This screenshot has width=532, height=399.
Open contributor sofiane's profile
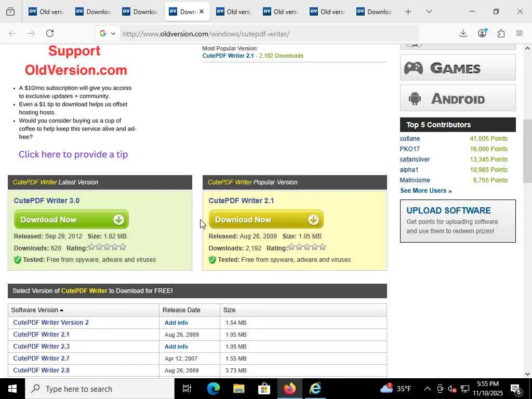coord(409,138)
